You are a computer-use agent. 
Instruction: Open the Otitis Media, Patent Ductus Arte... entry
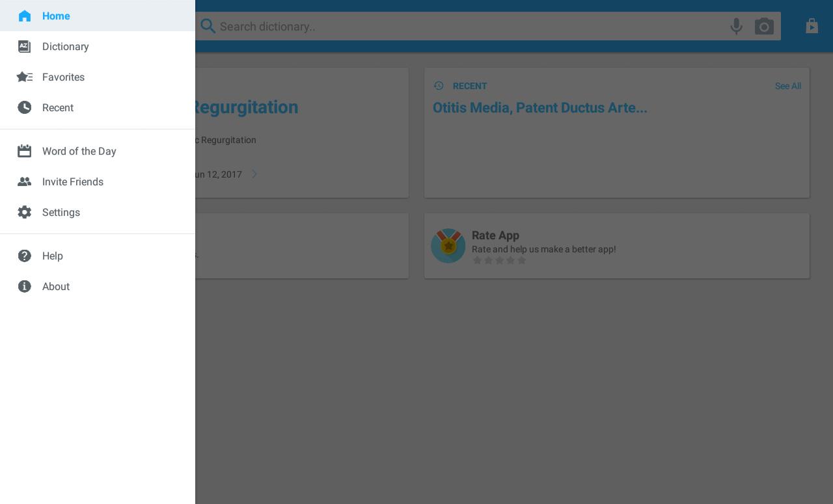point(540,108)
